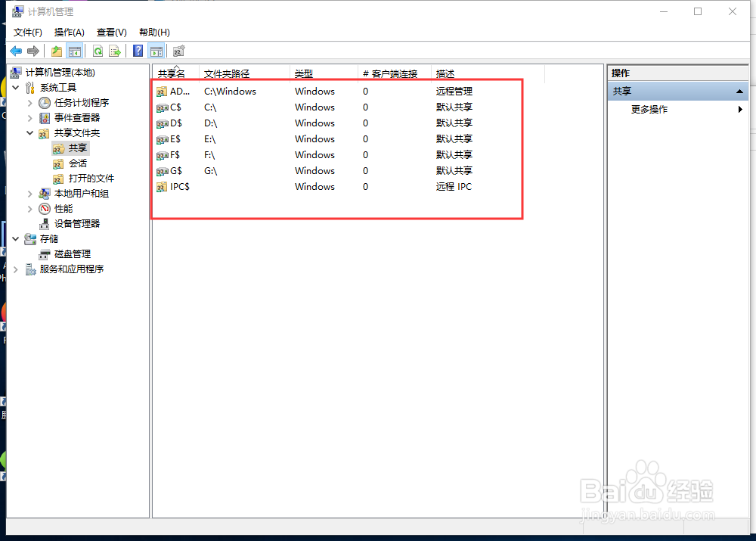This screenshot has height=541, width=756.
Task: Click the Performance monitor icon
Action: tap(45, 209)
